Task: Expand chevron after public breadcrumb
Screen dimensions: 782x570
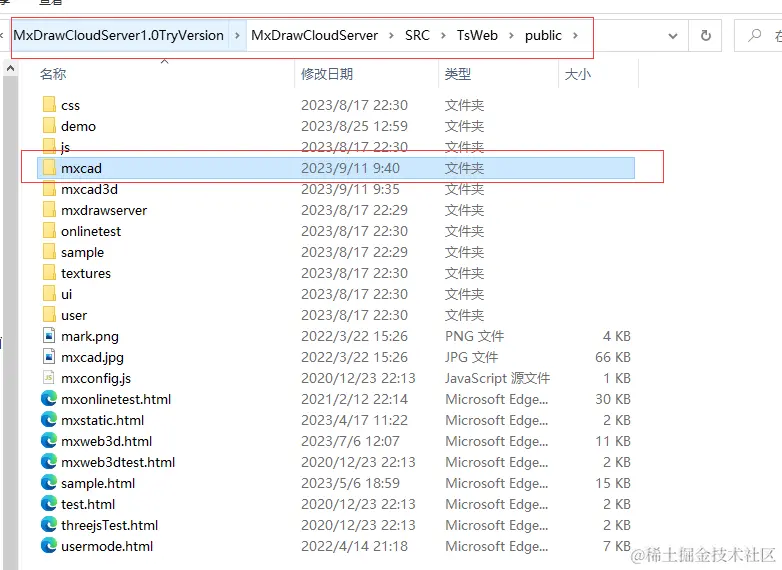Action: coord(575,35)
